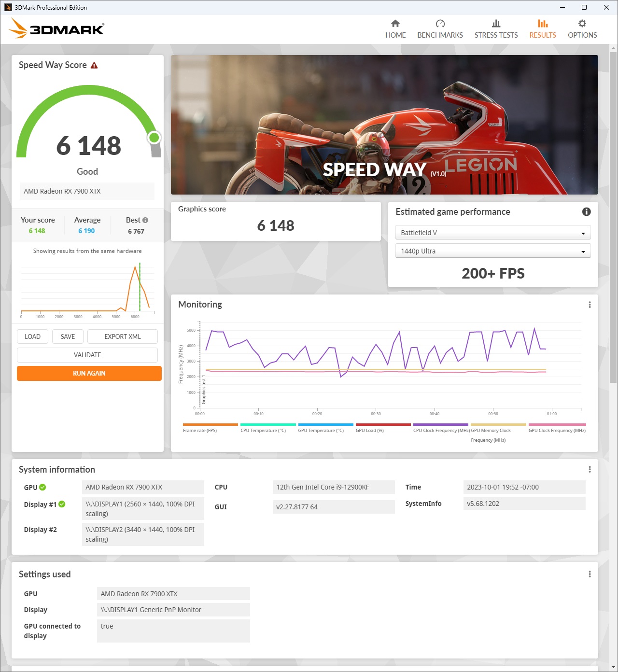
Task: Click RUN AGAIN to rerun benchmark
Action: coord(89,373)
